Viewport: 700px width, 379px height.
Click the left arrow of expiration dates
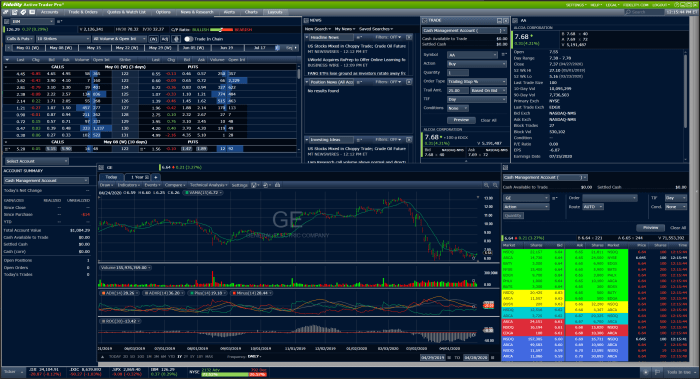click(x=8, y=47)
